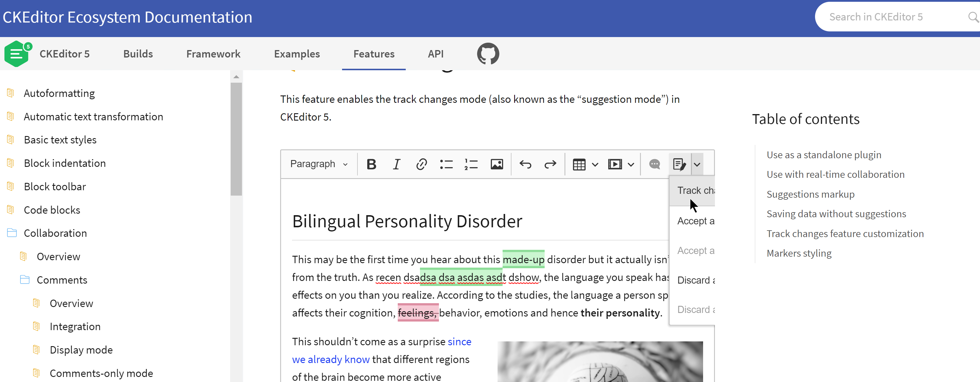This screenshot has width=980, height=382.
Task: Toggle the track changes mode button
Action: coord(679,164)
